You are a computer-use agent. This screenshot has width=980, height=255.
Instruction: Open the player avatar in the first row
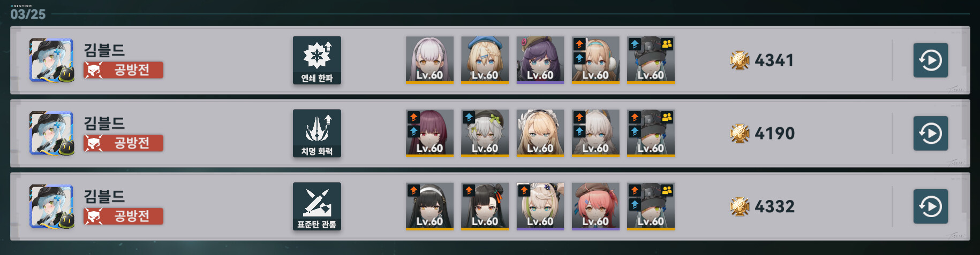coord(51,60)
